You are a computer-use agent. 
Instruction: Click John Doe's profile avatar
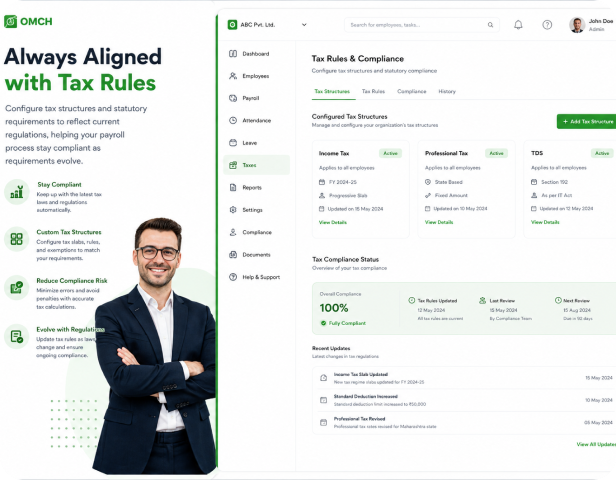click(577, 25)
